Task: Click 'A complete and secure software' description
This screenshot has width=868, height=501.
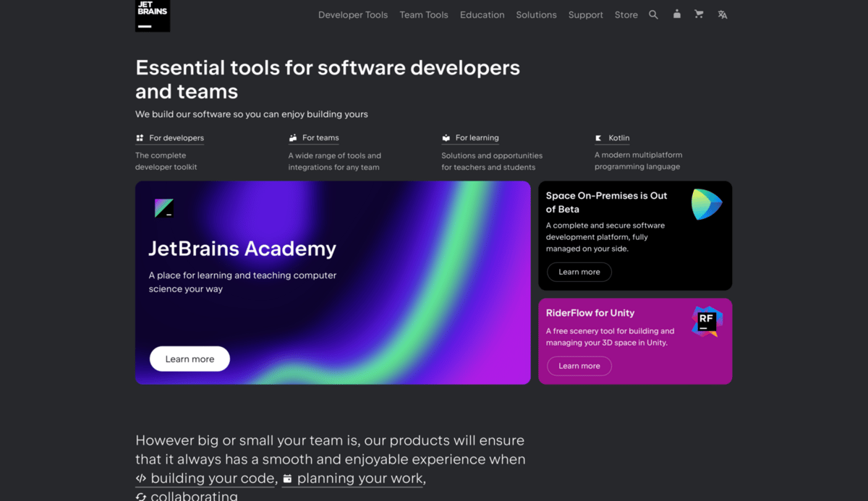Action: [x=605, y=237]
